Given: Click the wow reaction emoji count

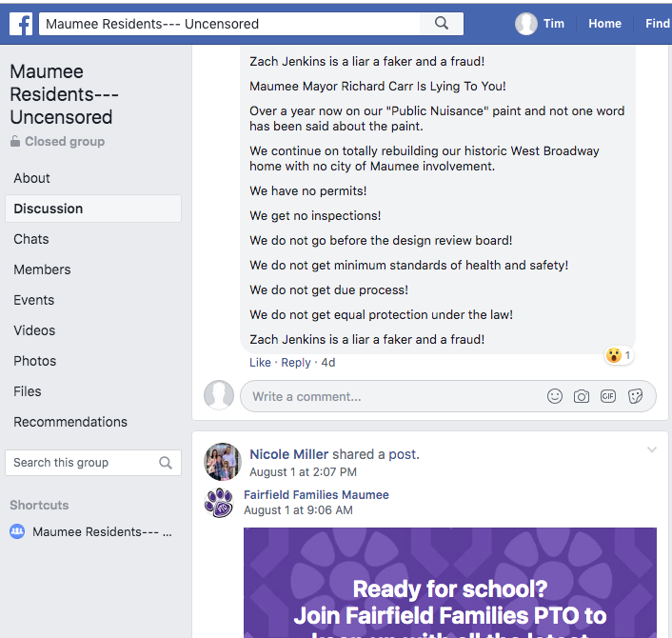Looking at the screenshot, I should click(x=619, y=355).
